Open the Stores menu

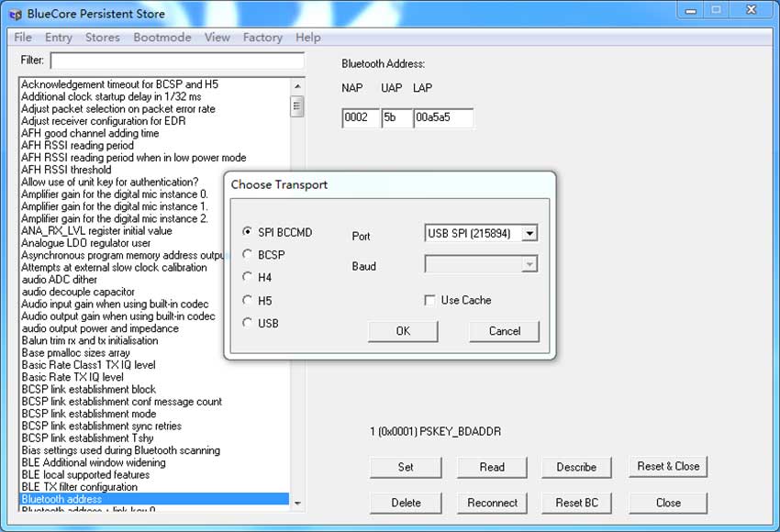click(x=103, y=38)
